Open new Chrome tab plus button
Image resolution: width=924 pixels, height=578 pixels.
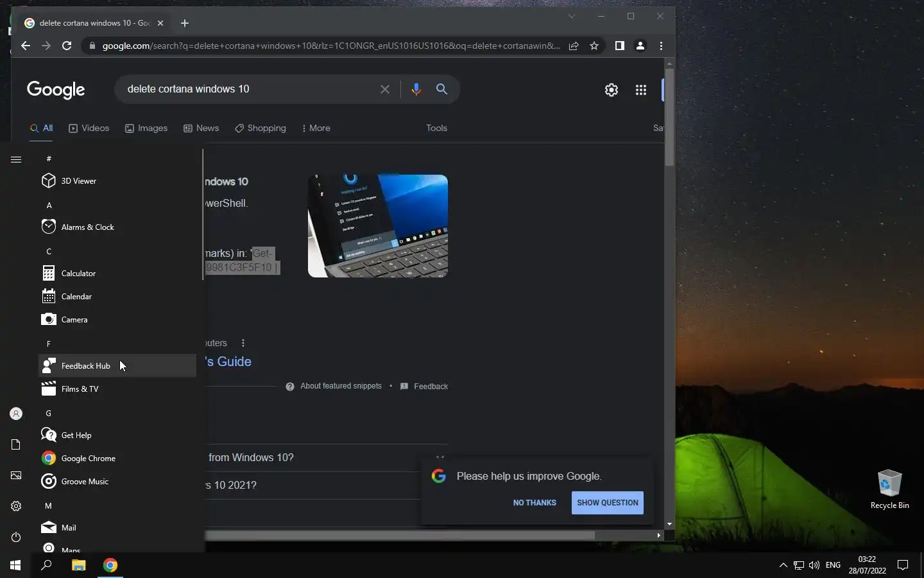pos(185,23)
